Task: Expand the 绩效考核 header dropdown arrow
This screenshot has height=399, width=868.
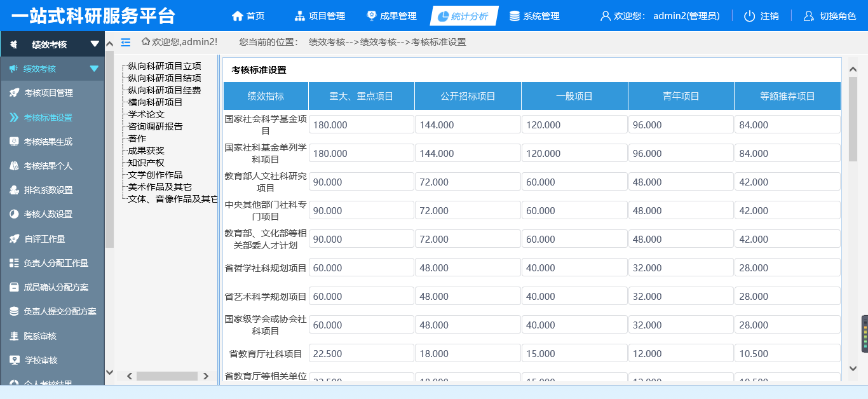Action: coord(95,44)
